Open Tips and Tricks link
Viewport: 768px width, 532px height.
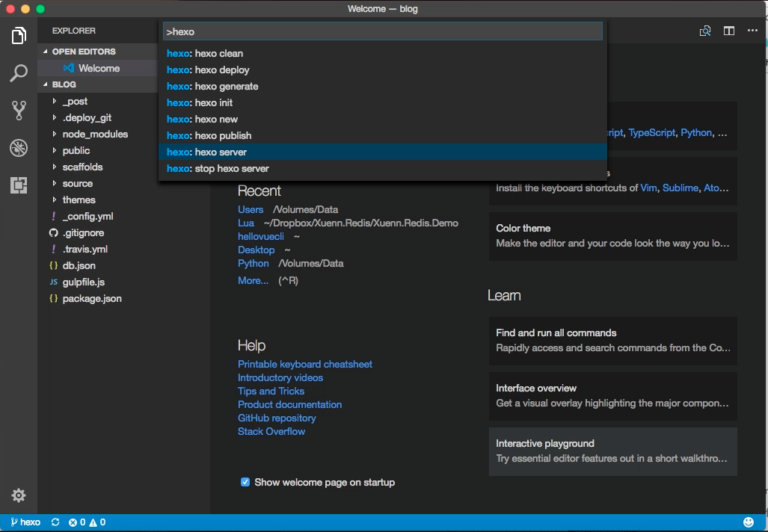(x=271, y=391)
